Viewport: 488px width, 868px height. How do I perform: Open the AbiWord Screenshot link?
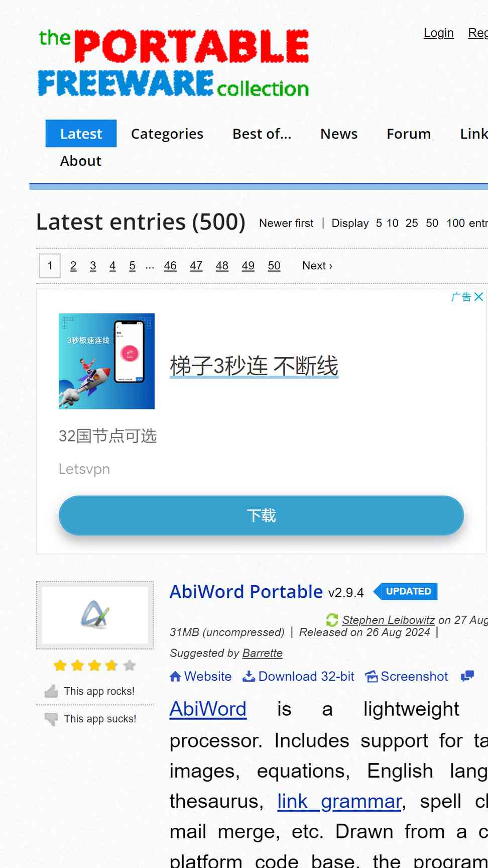[406, 677]
